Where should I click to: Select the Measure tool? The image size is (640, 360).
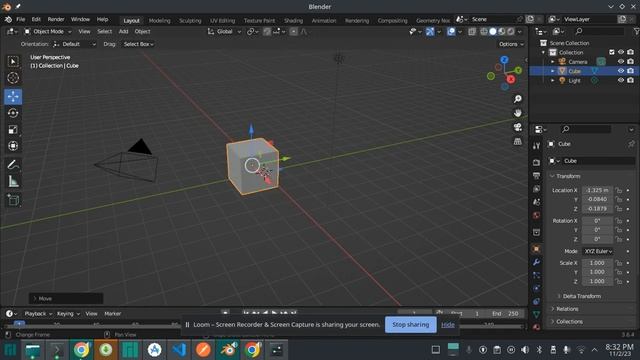[13, 182]
